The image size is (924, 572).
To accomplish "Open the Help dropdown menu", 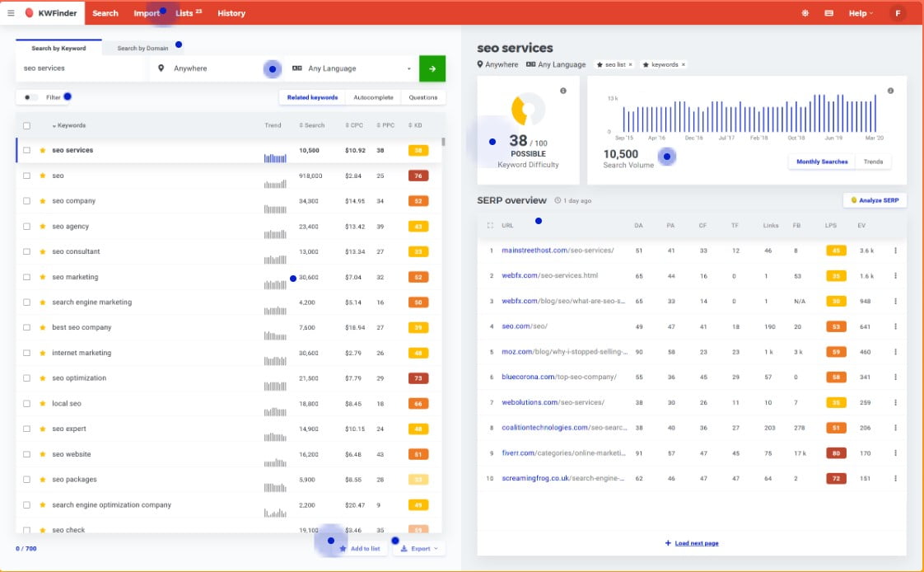I will (861, 13).
